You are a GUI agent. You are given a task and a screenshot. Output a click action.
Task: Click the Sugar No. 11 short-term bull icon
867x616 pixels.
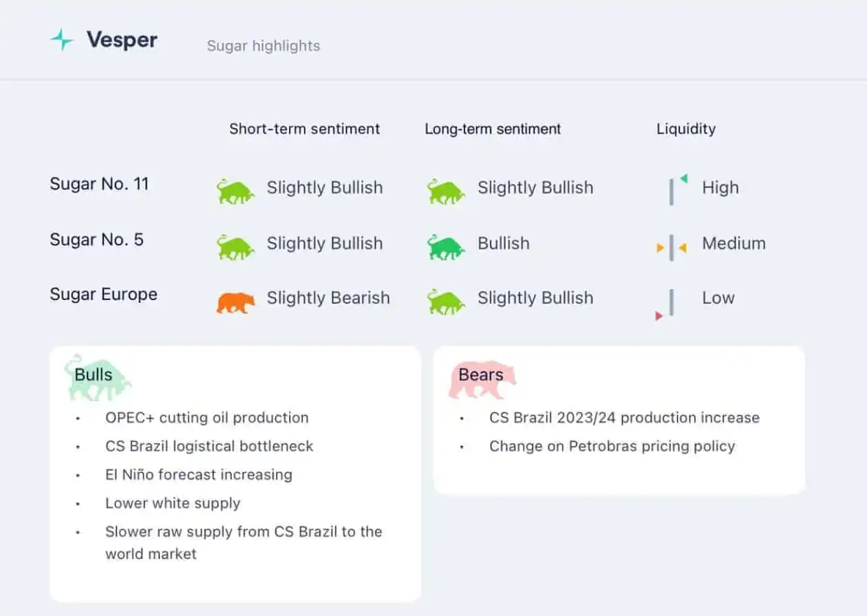pos(235,191)
